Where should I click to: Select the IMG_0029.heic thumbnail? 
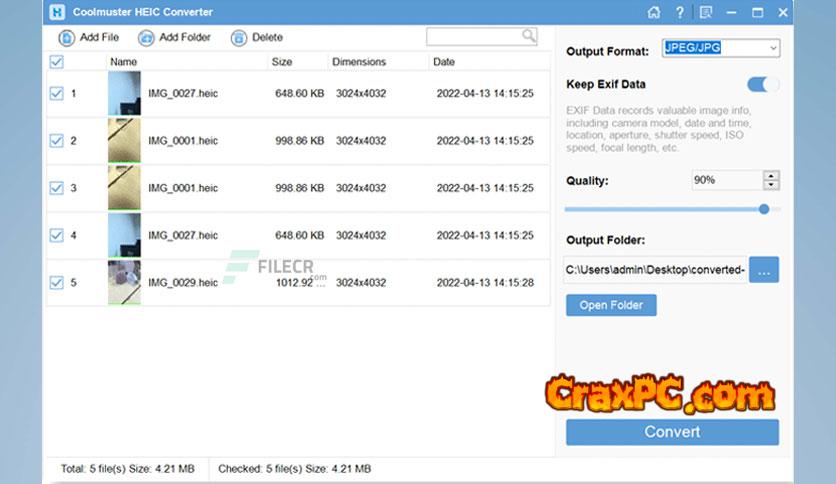tap(124, 283)
